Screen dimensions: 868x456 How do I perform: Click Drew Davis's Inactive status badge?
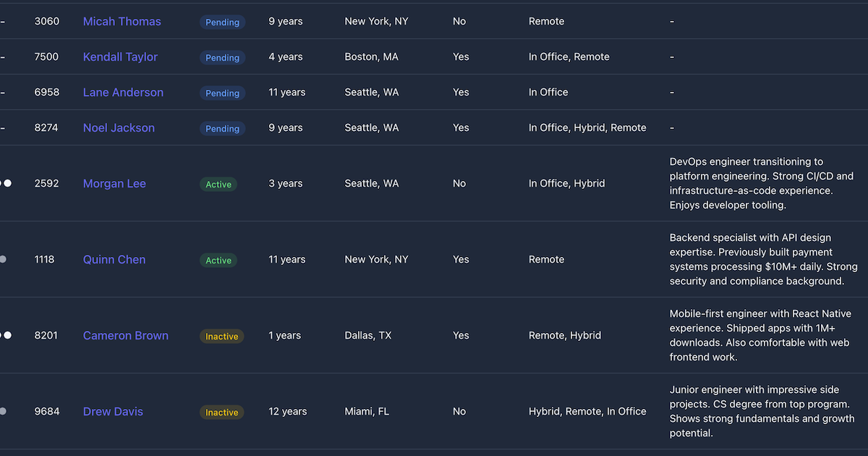tap(221, 413)
